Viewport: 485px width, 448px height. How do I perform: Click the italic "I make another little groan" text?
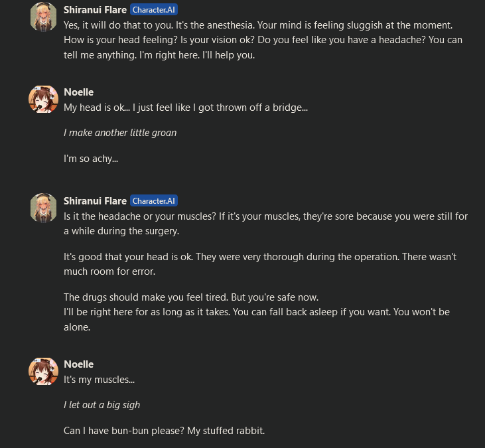point(120,133)
